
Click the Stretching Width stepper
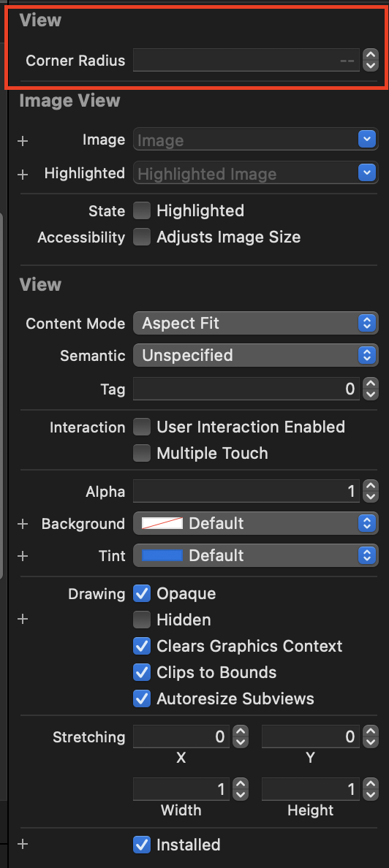pos(241,789)
